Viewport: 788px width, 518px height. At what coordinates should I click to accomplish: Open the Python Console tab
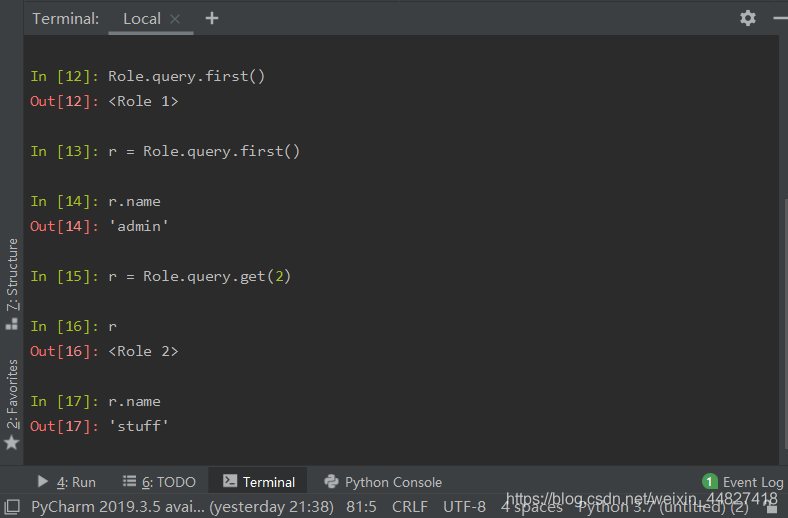coord(383,482)
